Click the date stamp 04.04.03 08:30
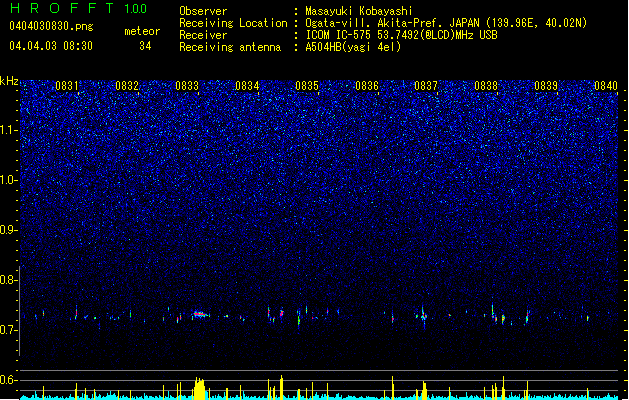Viewport: 629px width, 400px height. pos(51,46)
